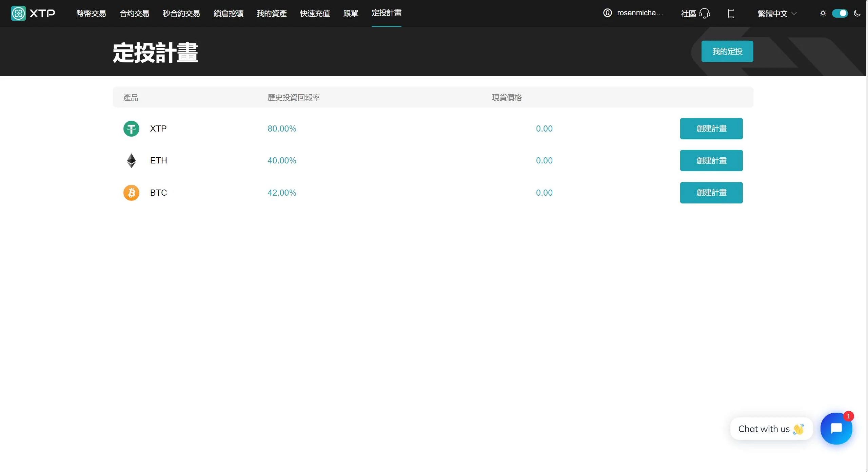868x472 pixels.
Task: Go to the 我的資產 menu item
Action: 272,13
